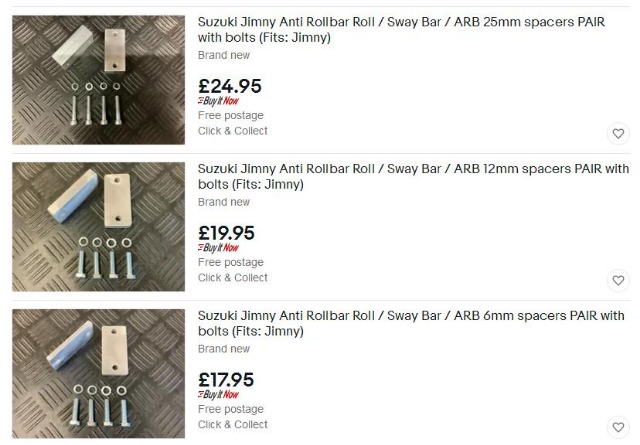The height and width of the screenshot is (445, 640).
Task: Click 'Free postage' on the £19.95 listing
Action: tap(231, 263)
